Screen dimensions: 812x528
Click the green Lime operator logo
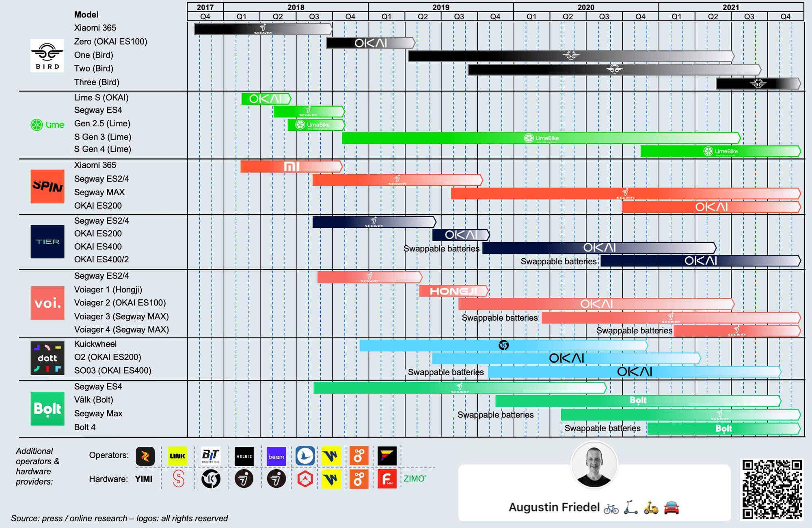48,125
